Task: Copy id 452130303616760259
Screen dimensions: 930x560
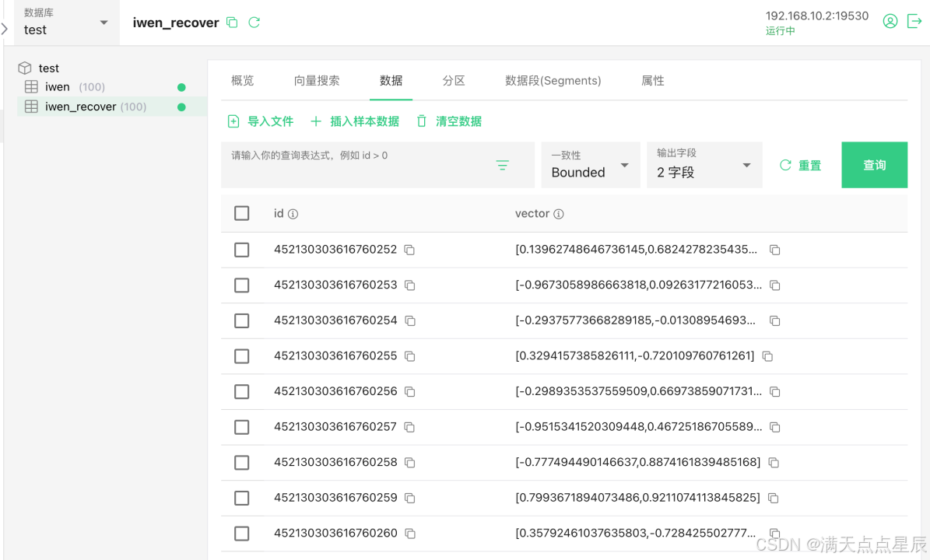Action: pos(410,499)
